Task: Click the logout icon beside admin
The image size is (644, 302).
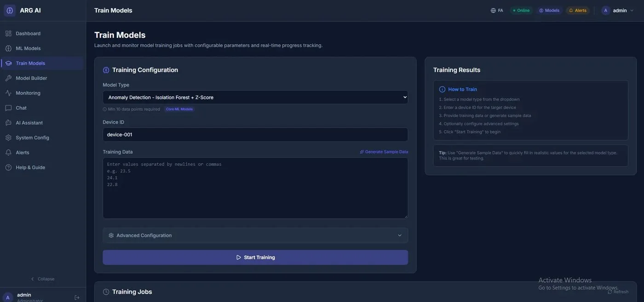Action: coord(77,297)
